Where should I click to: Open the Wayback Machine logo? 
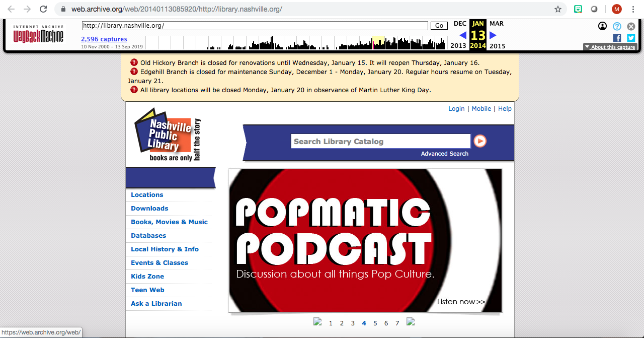point(38,34)
